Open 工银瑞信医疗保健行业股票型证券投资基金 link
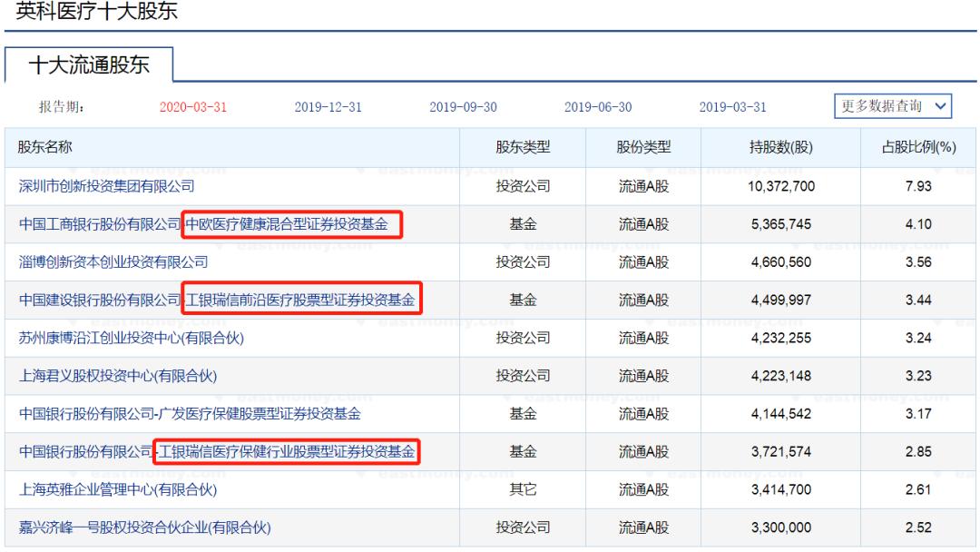980x552 pixels. 290,451
